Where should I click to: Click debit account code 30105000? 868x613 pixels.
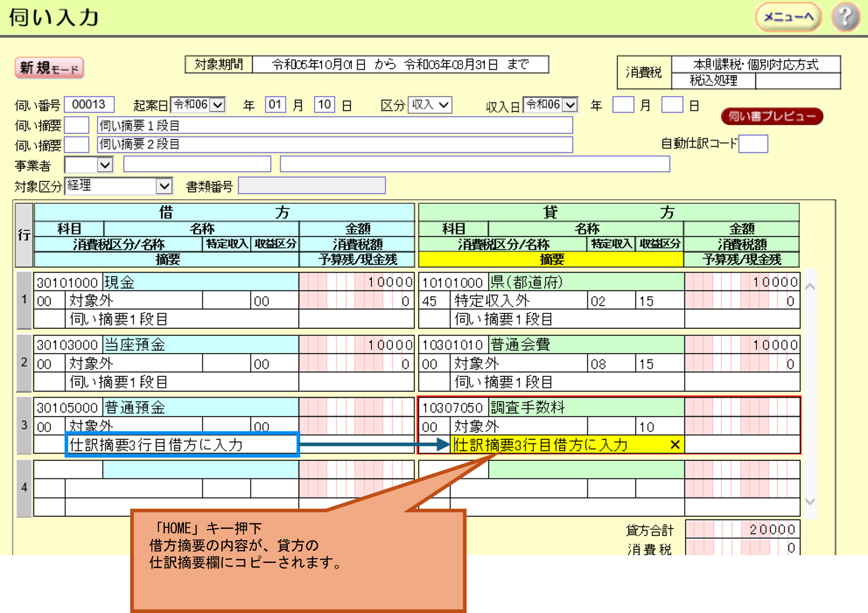[x=68, y=407]
